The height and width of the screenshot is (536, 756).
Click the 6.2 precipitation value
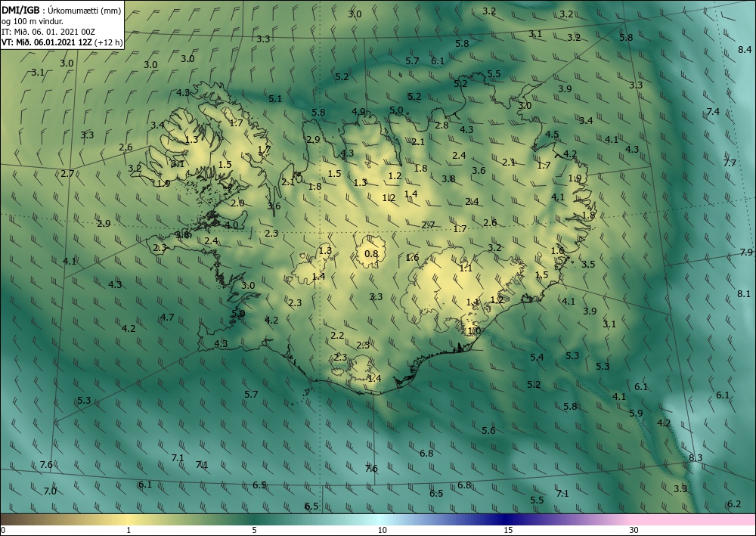point(734,504)
